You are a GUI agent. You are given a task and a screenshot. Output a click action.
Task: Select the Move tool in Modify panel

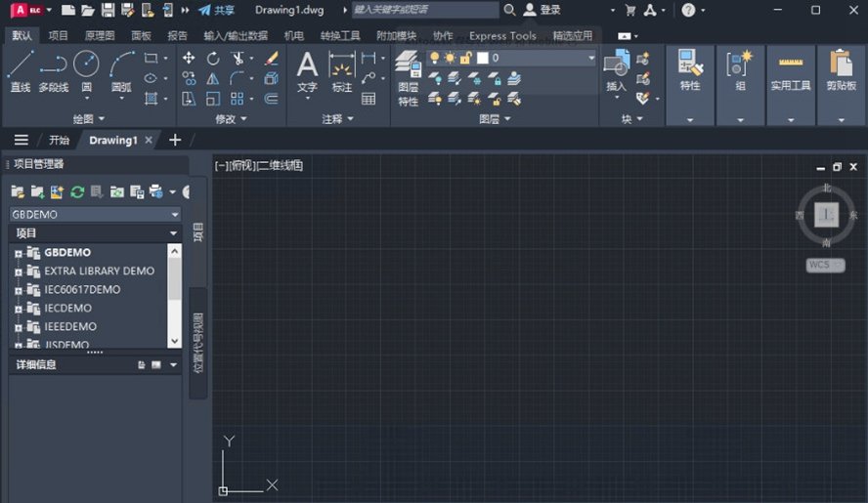coord(189,58)
